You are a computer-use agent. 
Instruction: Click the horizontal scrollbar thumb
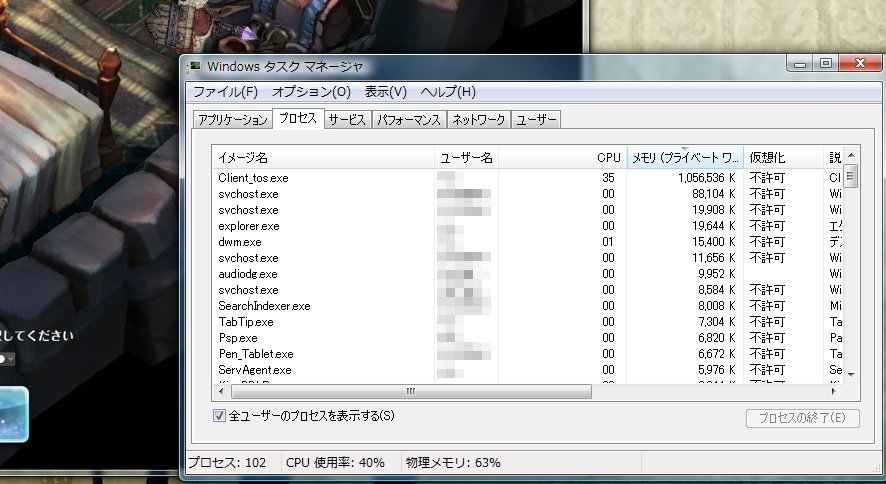click(411, 391)
